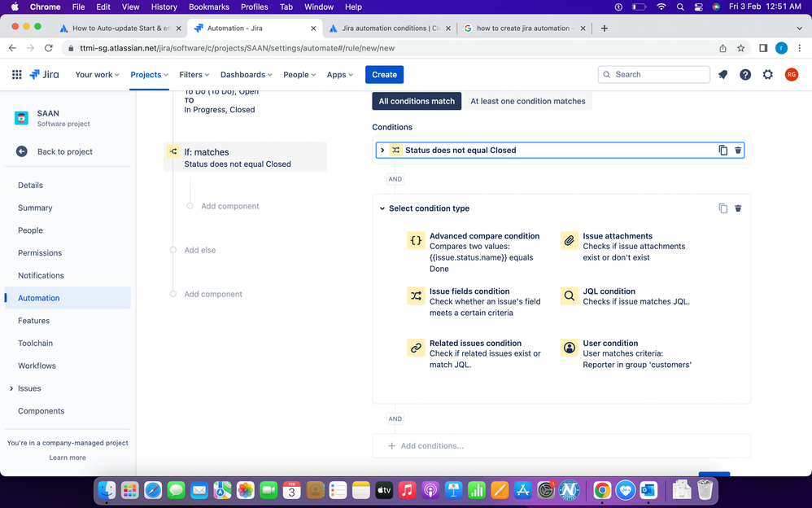Select All conditions match option
Viewport: 812px width, 508px height.
tap(417, 101)
